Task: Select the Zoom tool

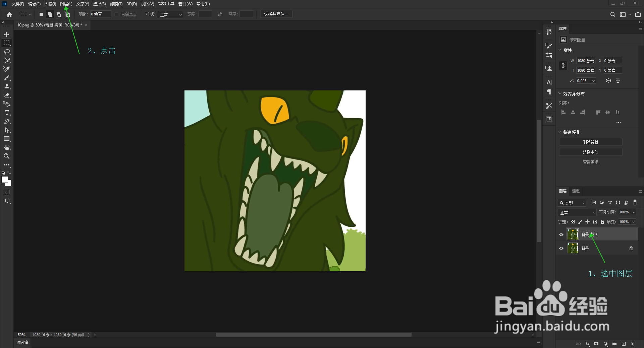Action: click(x=7, y=156)
